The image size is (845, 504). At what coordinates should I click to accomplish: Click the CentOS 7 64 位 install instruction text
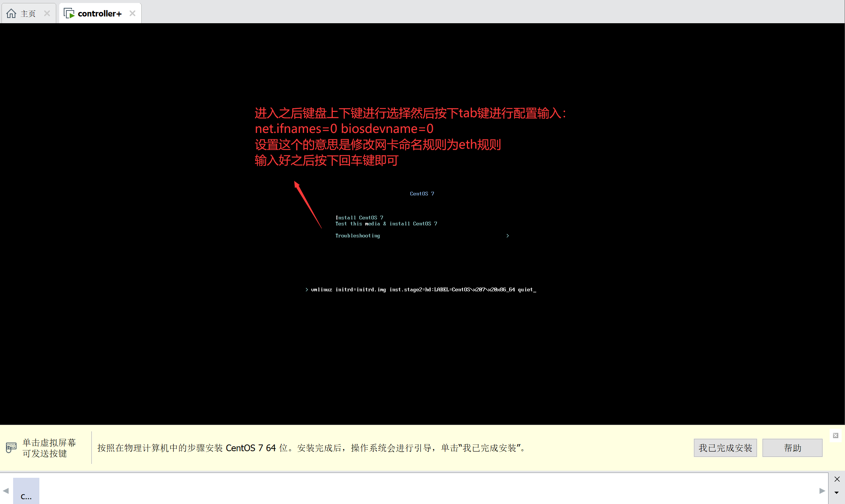point(313,448)
